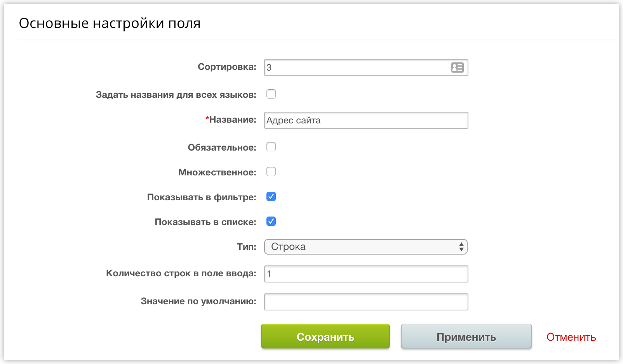Click the up-down arrows of Тип selector

tap(461, 247)
